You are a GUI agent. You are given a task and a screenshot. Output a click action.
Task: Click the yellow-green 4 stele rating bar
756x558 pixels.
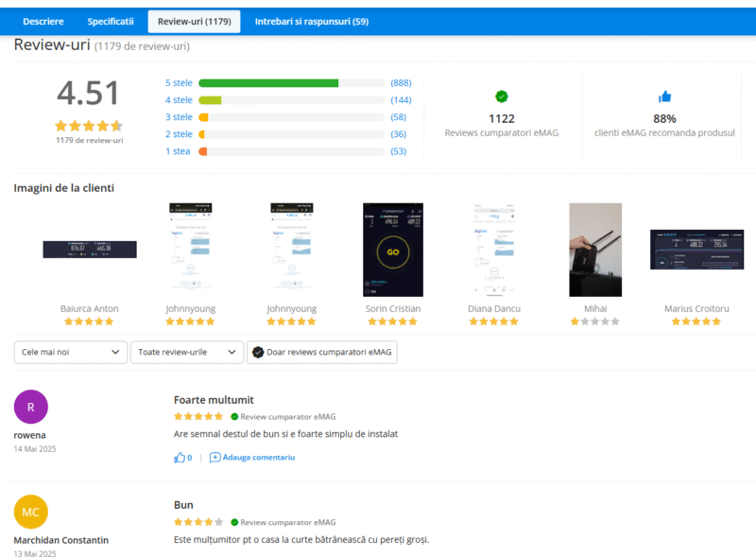tap(210, 100)
